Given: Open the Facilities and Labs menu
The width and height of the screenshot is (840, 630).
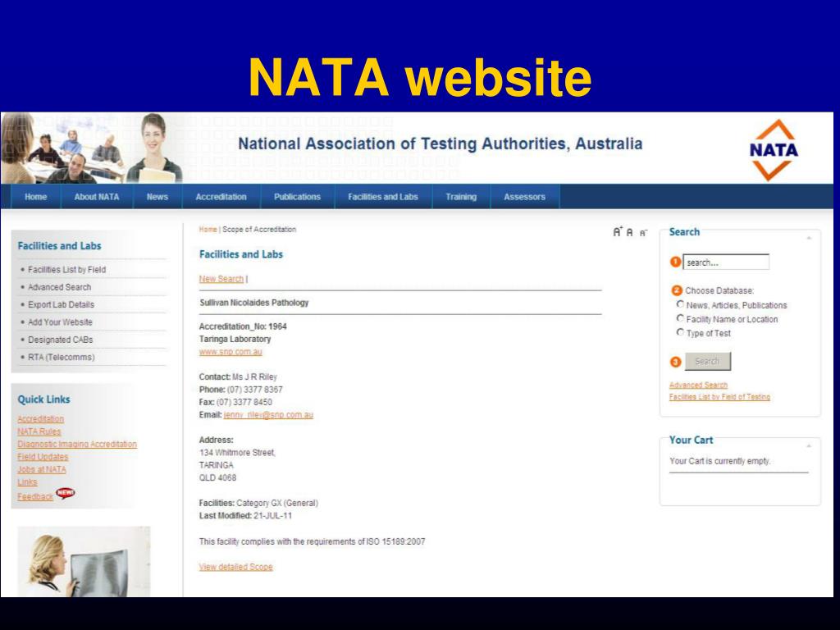Looking at the screenshot, I should 383,197.
